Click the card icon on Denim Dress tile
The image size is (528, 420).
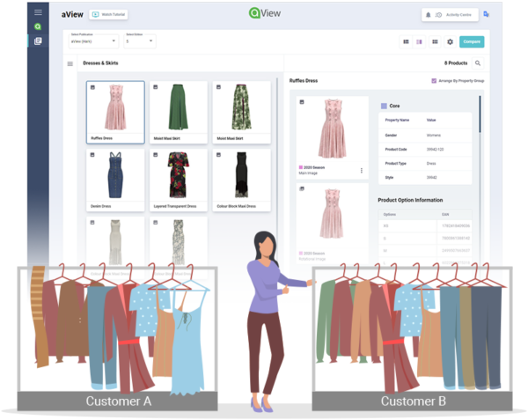click(x=92, y=155)
